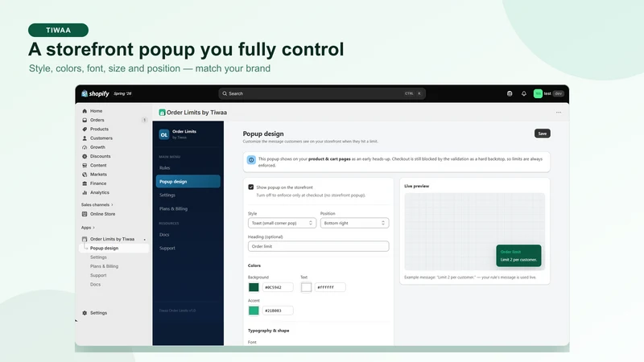644x362 pixels.
Task: Click the Discounts icon
Action: (x=85, y=156)
